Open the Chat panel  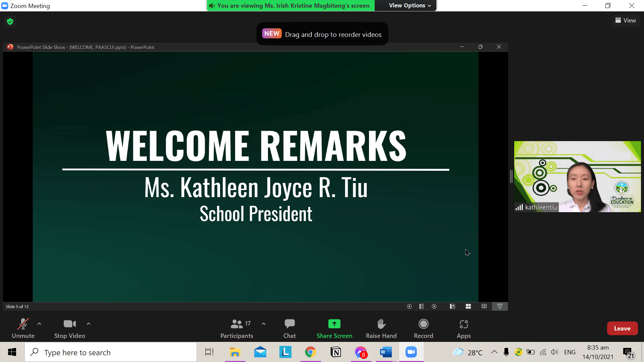[x=289, y=328]
